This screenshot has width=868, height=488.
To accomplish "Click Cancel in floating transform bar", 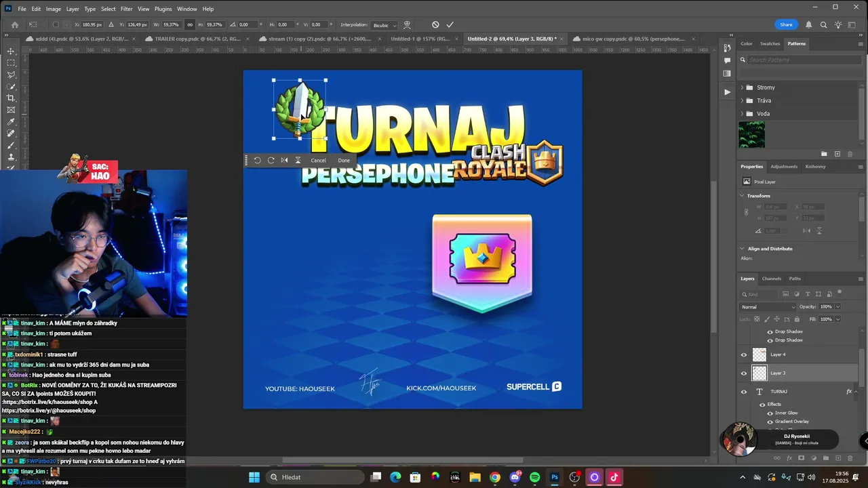I will tap(318, 160).
